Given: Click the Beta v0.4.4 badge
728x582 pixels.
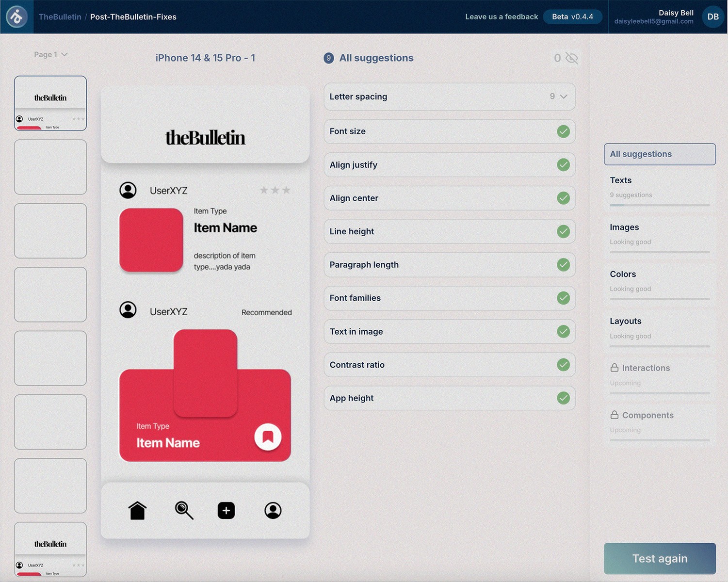Looking at the screenshot, I should click(572, 17).
